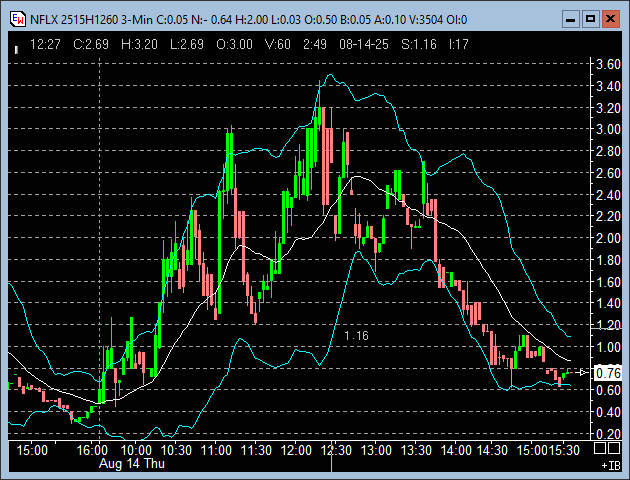The width and height of the screenshot is (630, 480).
Task: Click the 13:00 time axis label
Action: click(376, 450)
